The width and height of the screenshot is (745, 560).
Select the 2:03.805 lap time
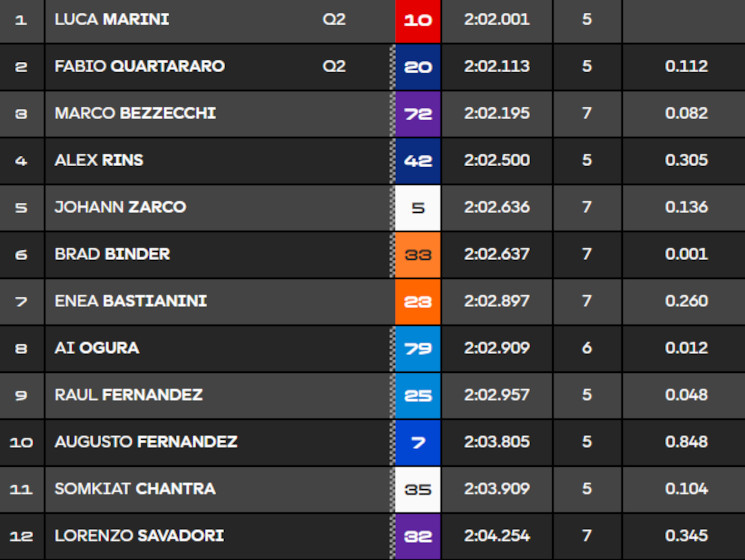tap(497, 442)
